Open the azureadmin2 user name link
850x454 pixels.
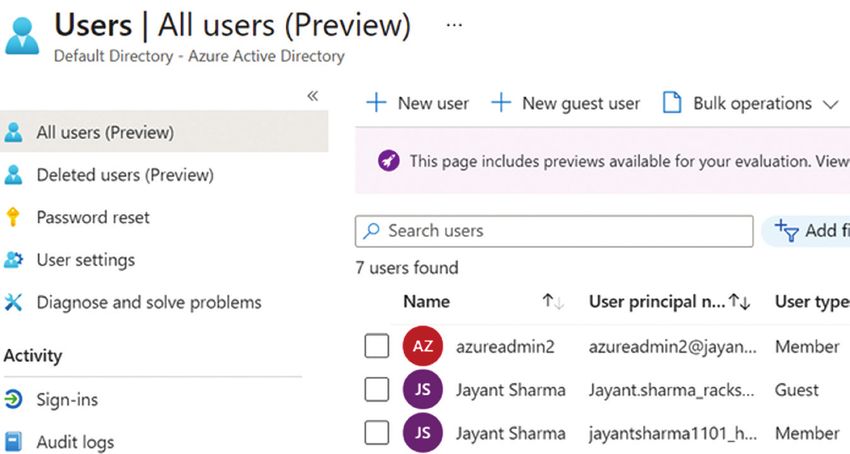click(505, 347)
